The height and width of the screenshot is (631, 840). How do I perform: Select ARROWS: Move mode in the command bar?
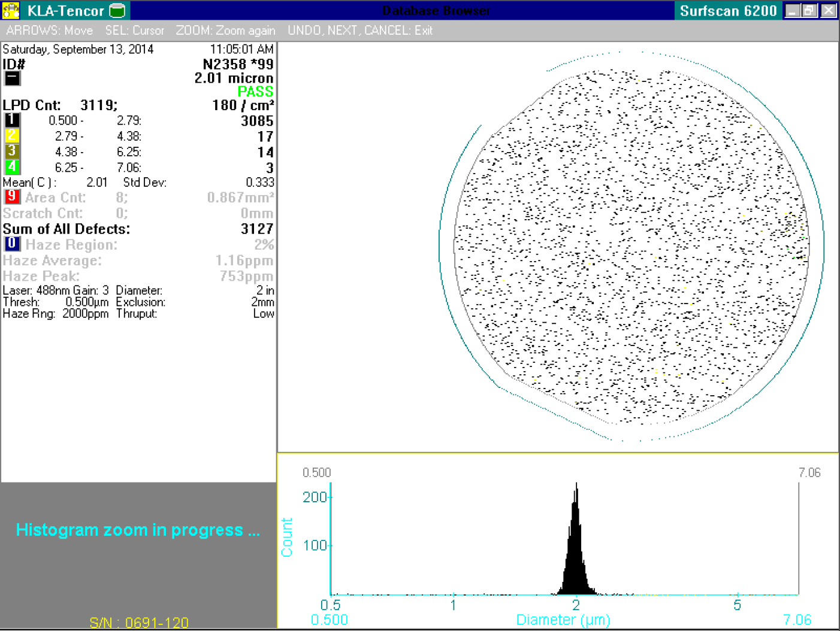click(51, 31)
